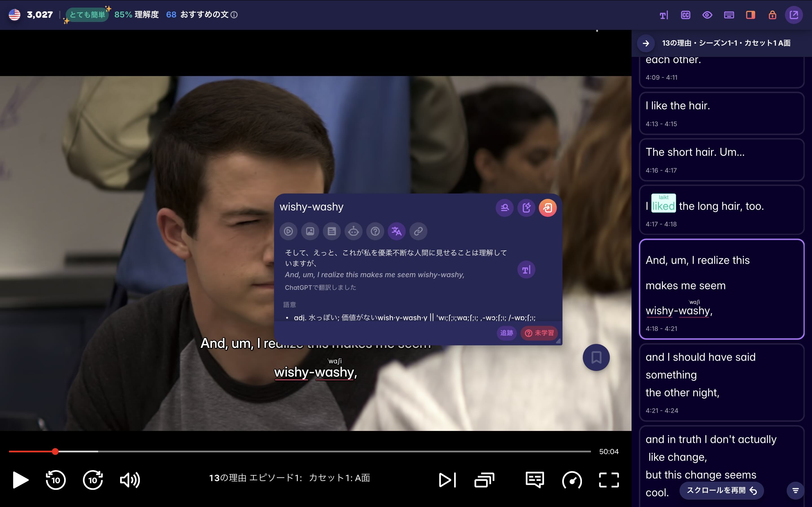Screen dimensions: 812x507
Task: Mute the video using the volume icon
Action: [129, 480]
